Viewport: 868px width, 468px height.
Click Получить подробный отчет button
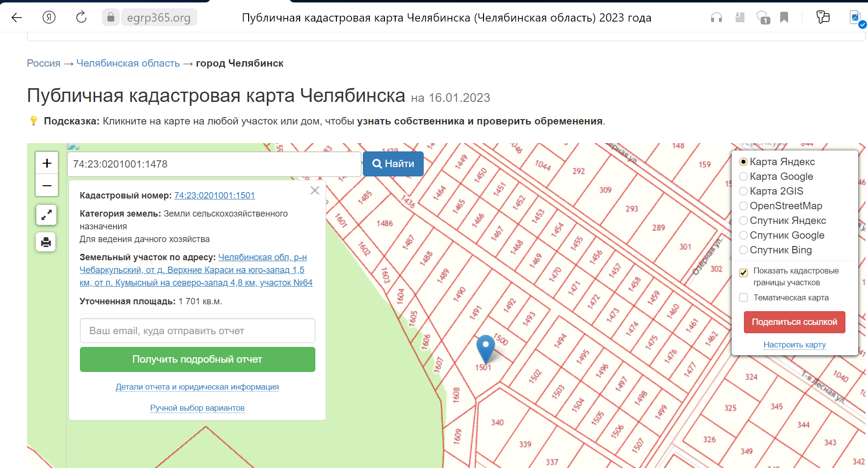tap(197, 359)
